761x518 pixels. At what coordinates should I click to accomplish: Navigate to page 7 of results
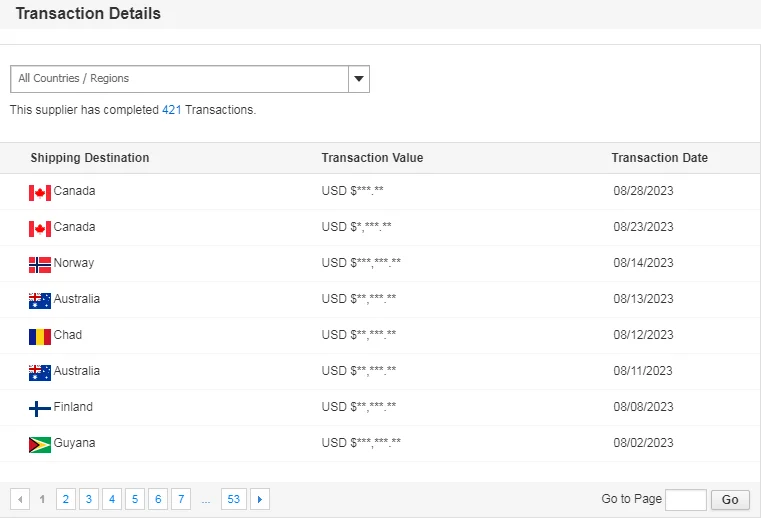coord(181,499)
